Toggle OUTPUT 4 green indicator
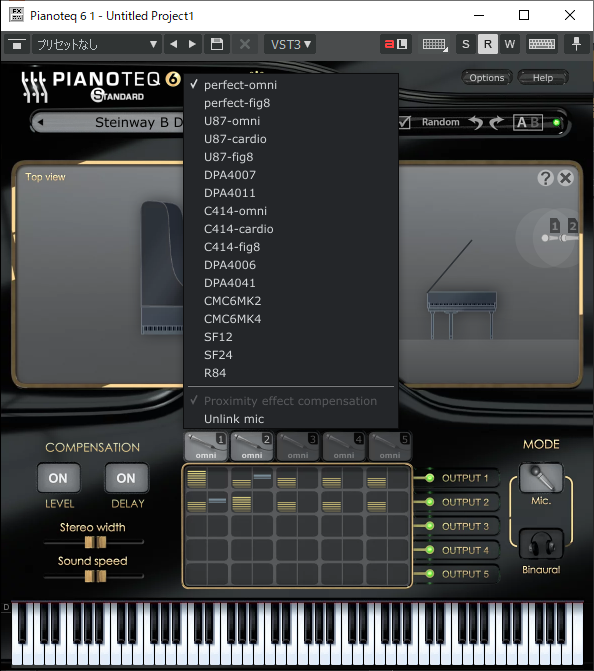Viewport: 594px width, 671px height. (x=430, y=550)
